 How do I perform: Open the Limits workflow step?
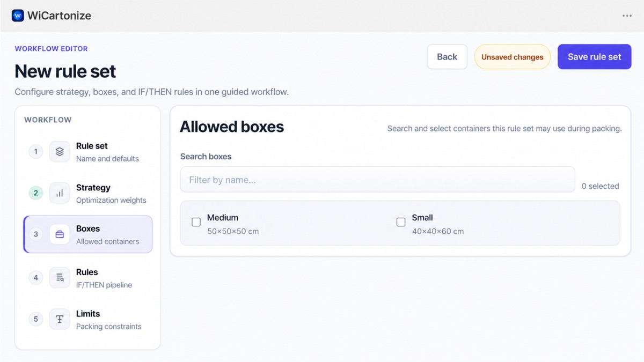click(x=88, y=319)
